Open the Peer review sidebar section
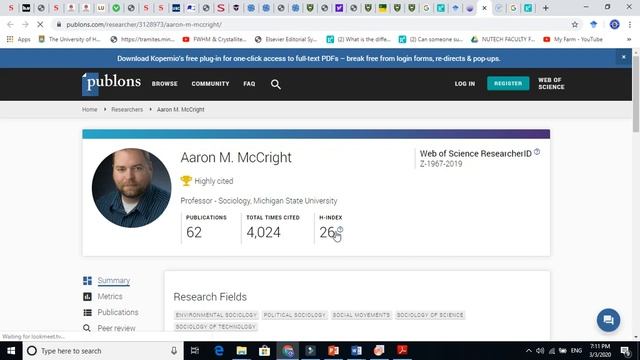 [x=116, y=328]
